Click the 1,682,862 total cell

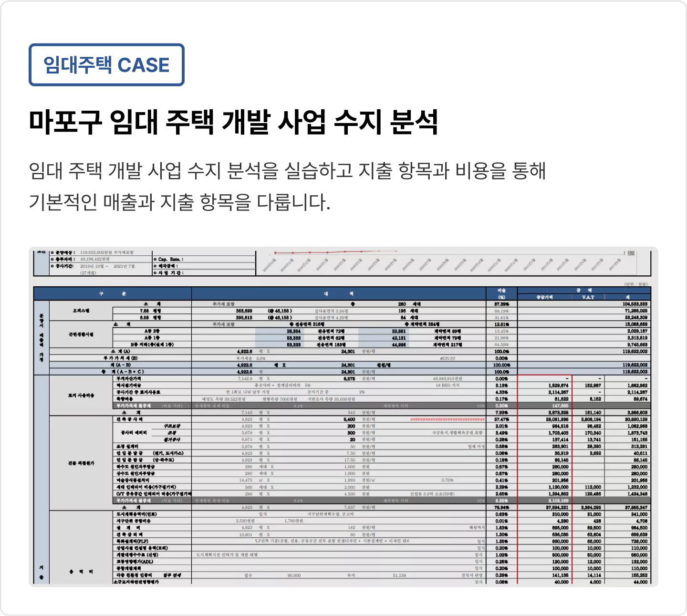638,386
